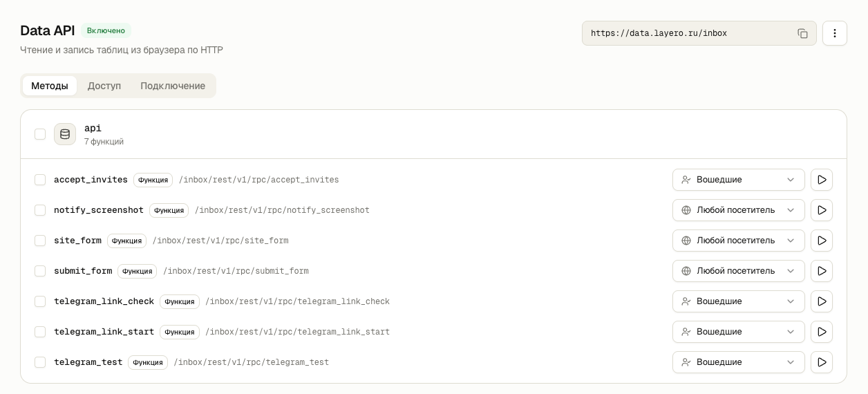Switch to the Доступ tab
This screenshot has width=868, height=394.
pos(104,86)
